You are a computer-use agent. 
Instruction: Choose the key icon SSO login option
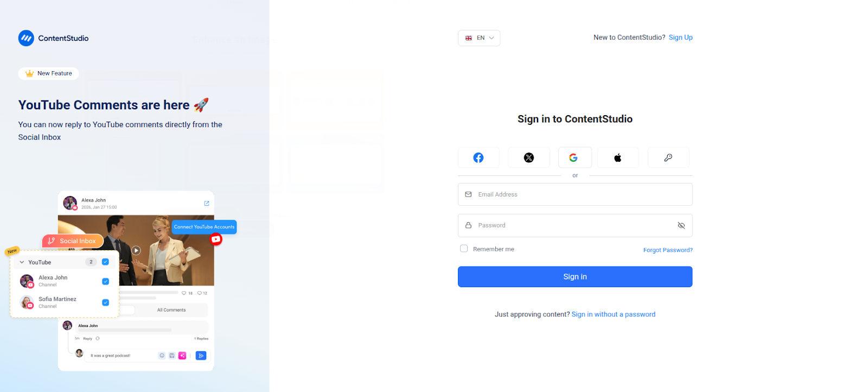pyautogui.click(x=668, y=157)
